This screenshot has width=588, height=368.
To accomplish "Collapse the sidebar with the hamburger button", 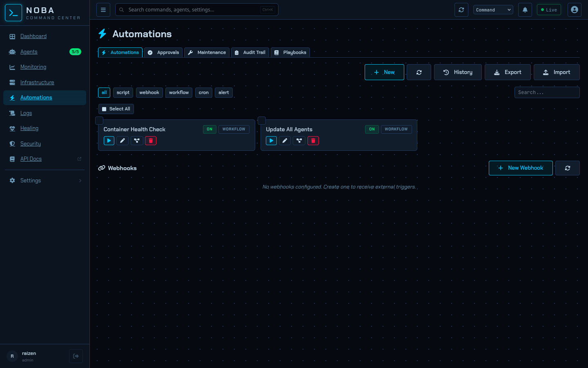I will pos(103,9).
